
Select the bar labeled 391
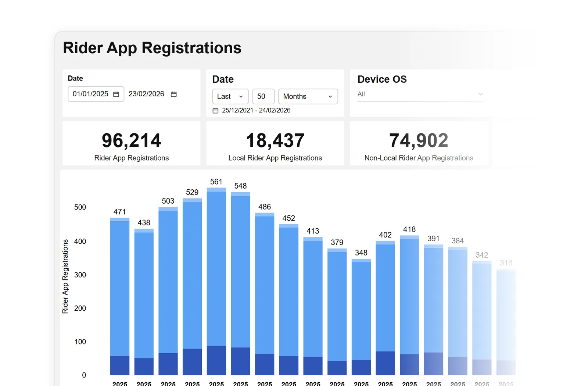pyautogui.click(x=434, y=310)
